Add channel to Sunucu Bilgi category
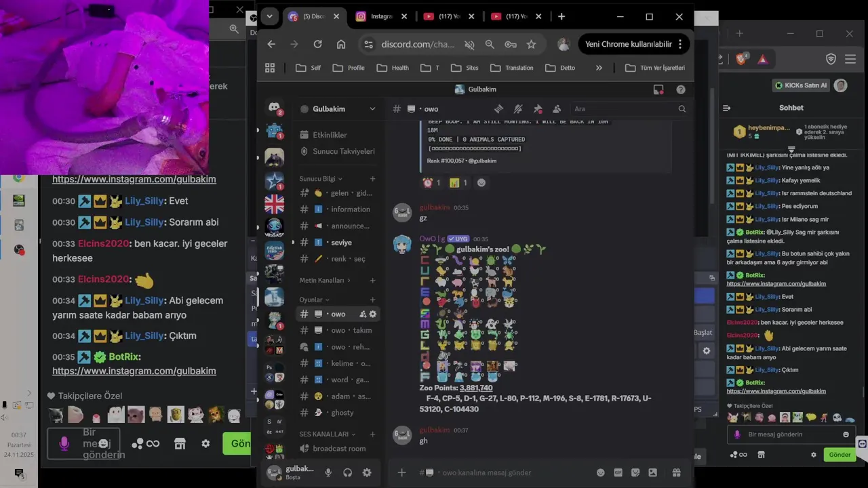The image size is (868, 488). point(372,179)
